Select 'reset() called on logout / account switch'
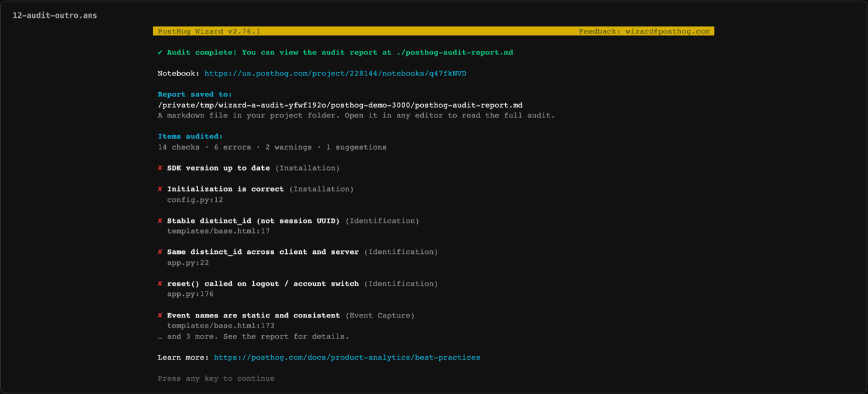The height and width of the screenshot is (394, 868). click(263, 284)
